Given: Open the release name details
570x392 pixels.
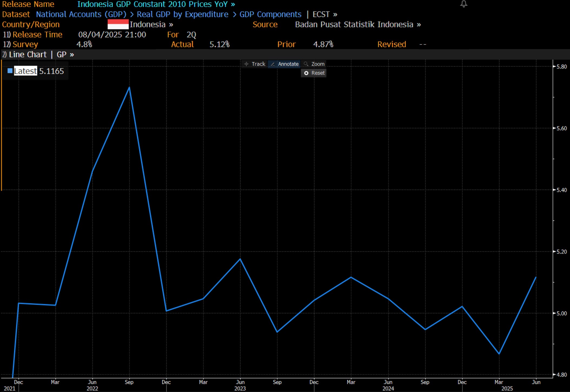Looking at the screenshot, I should pyautogui.click(x=156, y=4).
